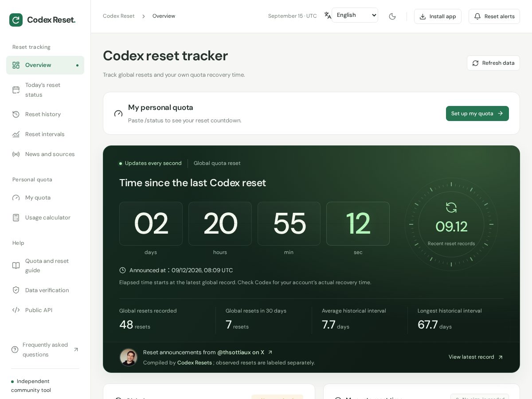This screenshot has height=399, width=532.
Task: Click the Codex Reset logo icon
Action: point(16,20)
